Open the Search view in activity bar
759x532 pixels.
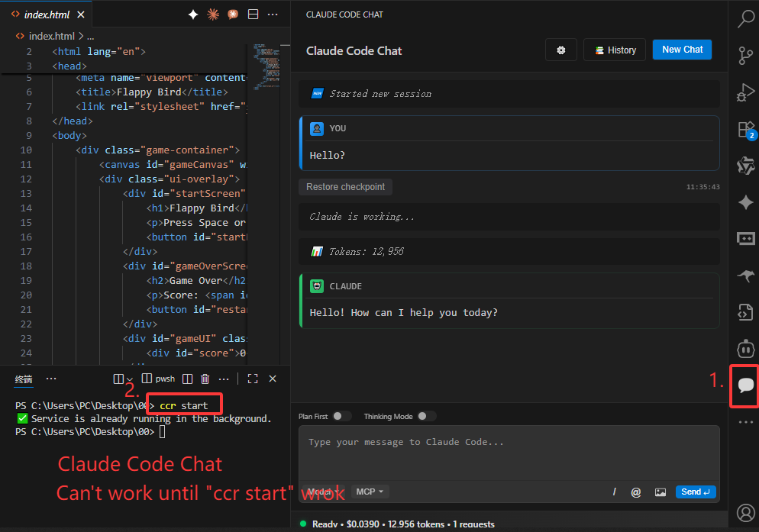click(x=746, y=19)
